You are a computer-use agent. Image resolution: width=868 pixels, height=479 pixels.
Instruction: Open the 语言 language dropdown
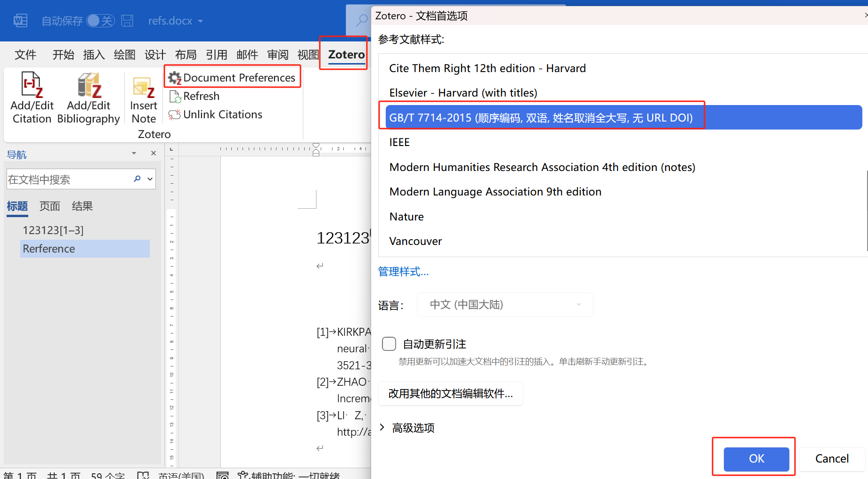505,305
